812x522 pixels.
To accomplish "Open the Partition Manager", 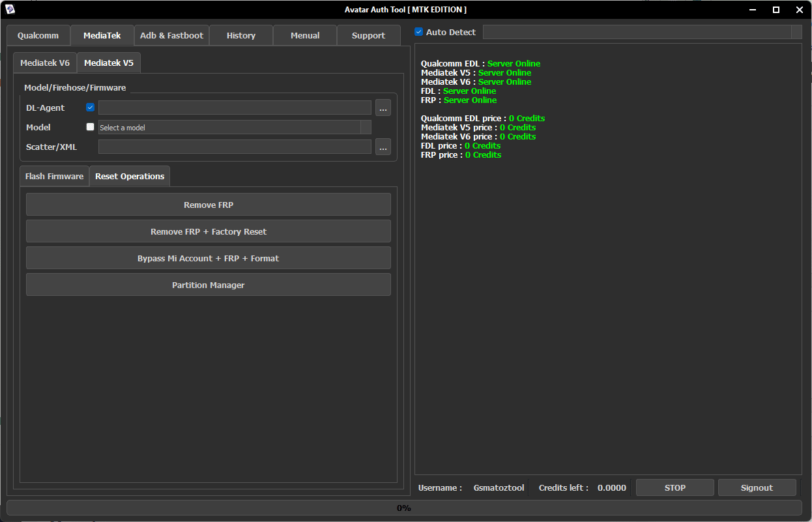I will tap(208, 285).
